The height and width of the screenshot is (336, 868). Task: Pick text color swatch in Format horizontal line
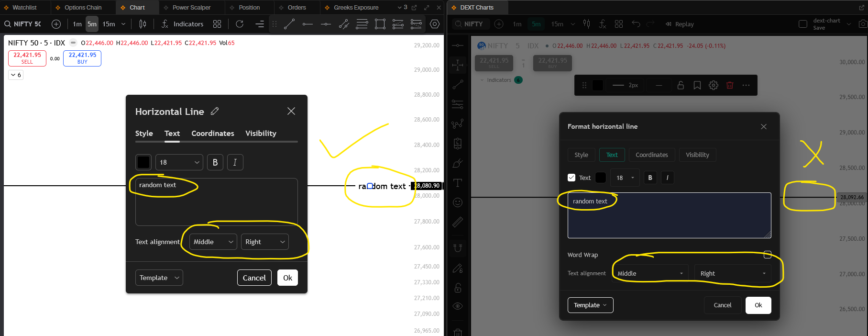(601, 178)
